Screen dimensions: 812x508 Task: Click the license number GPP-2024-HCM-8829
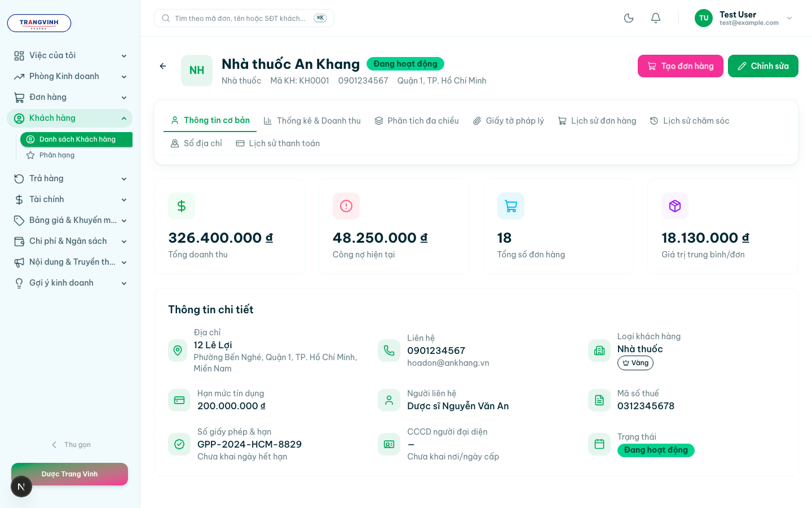[x=249, y=444]
